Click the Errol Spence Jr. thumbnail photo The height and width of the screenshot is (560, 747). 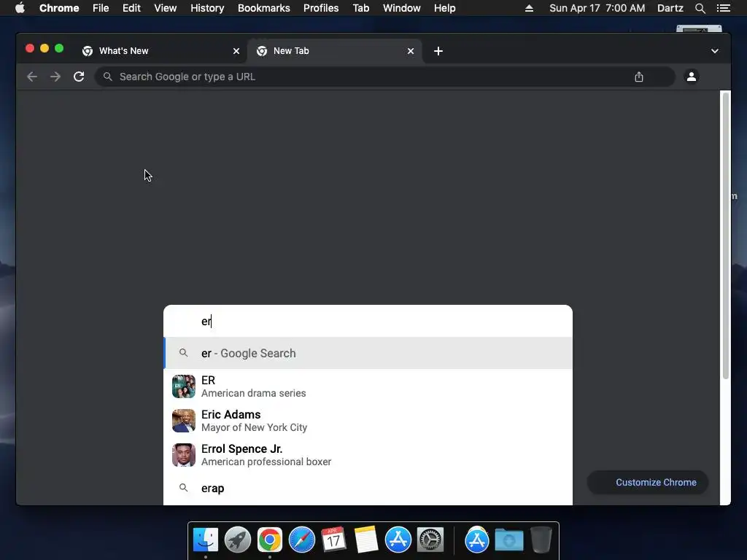pos(184,455)
